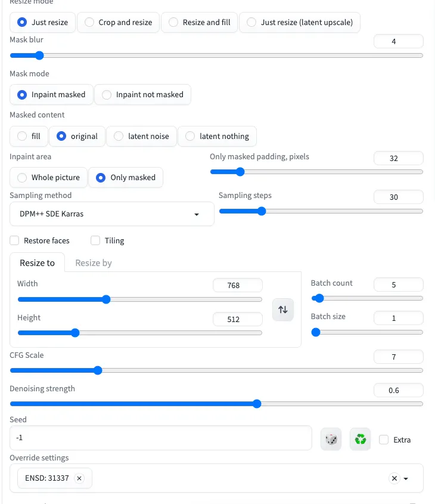This screenshot has width=435, height=504.
Task: Choose Whole picture inpaint area
Action: (x=49, y=177)
